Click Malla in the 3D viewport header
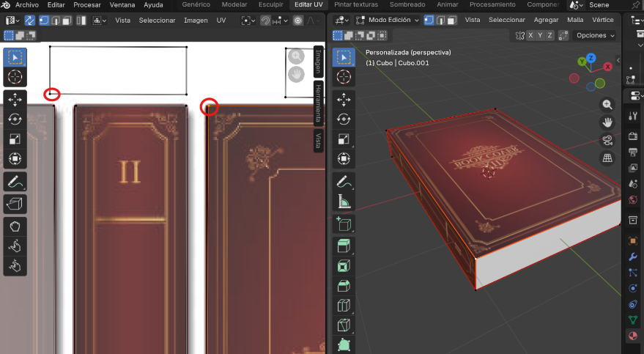Viewport: 644px width, 354px height. tap(575, 21)
